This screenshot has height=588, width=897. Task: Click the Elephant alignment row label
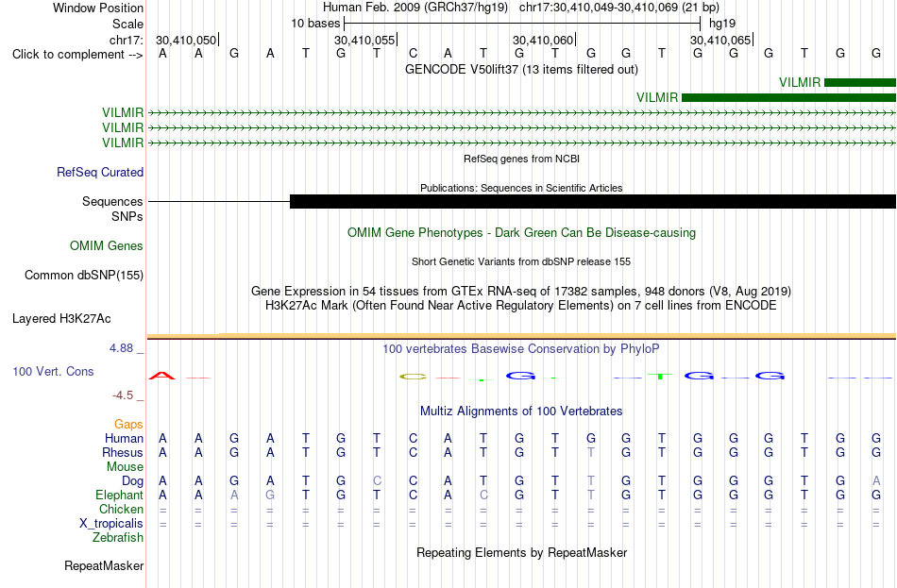coord(119,496)
